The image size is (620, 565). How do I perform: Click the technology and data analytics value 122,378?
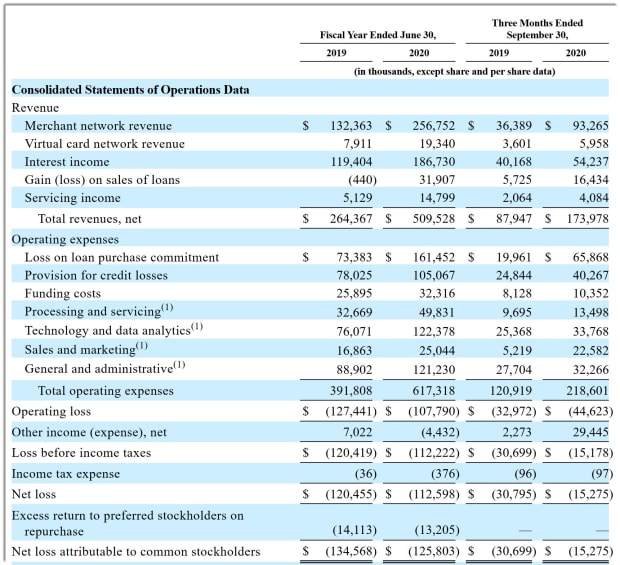point(434,331)
